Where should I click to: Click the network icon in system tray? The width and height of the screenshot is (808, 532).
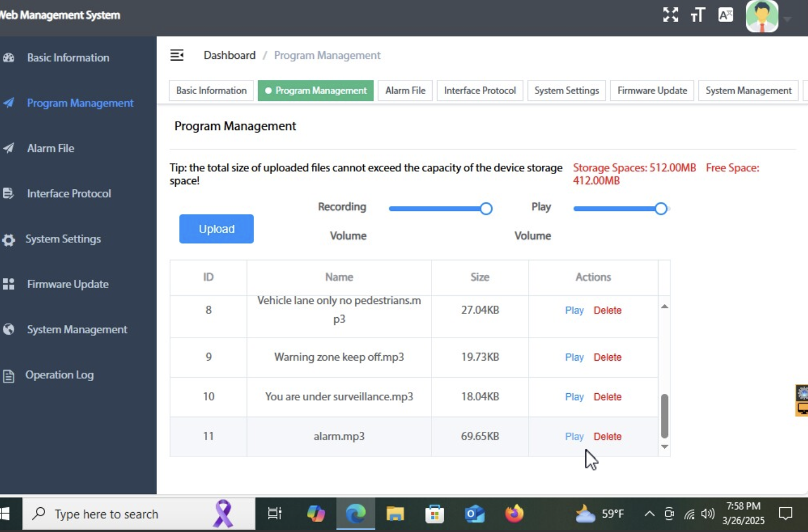point(689,514)
